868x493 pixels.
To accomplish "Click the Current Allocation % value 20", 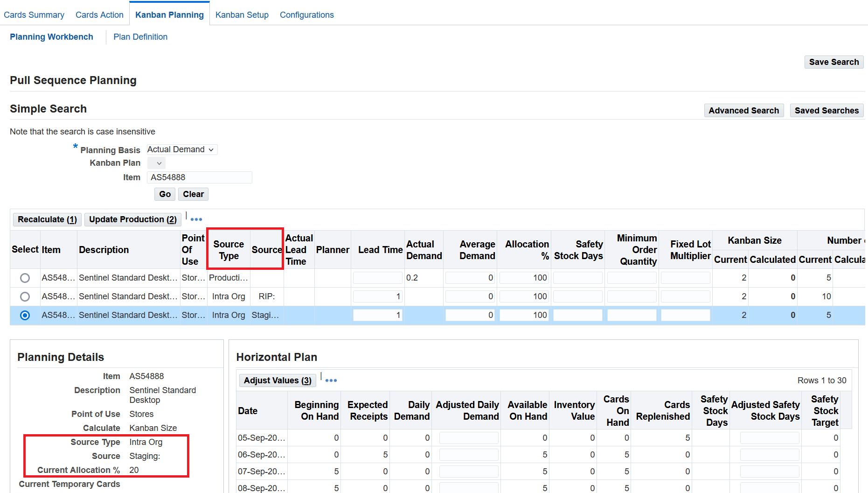I will pyautogui.click(x=134, y=470).
